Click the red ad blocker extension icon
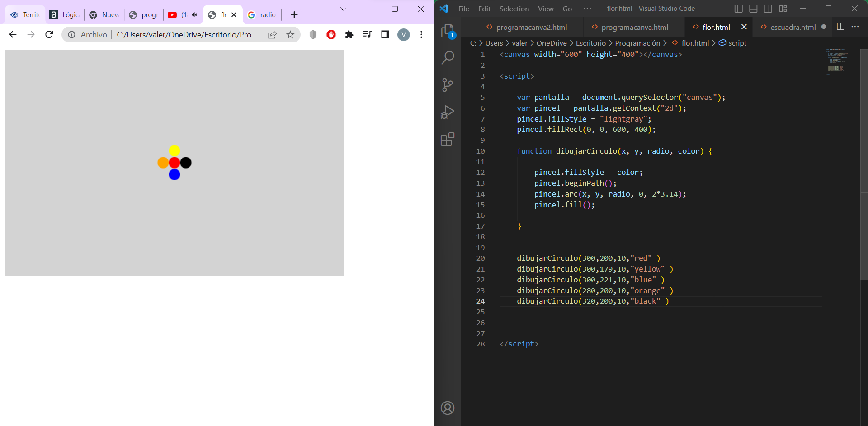 pyautogui.click(x=331, y=34)
